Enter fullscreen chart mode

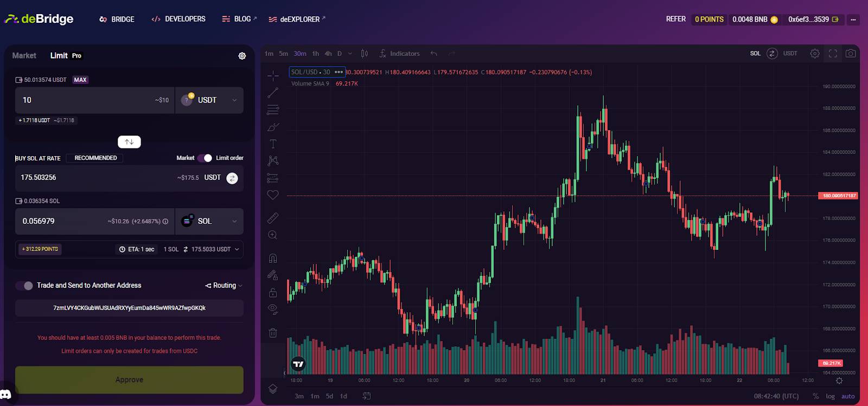[833, 53]
